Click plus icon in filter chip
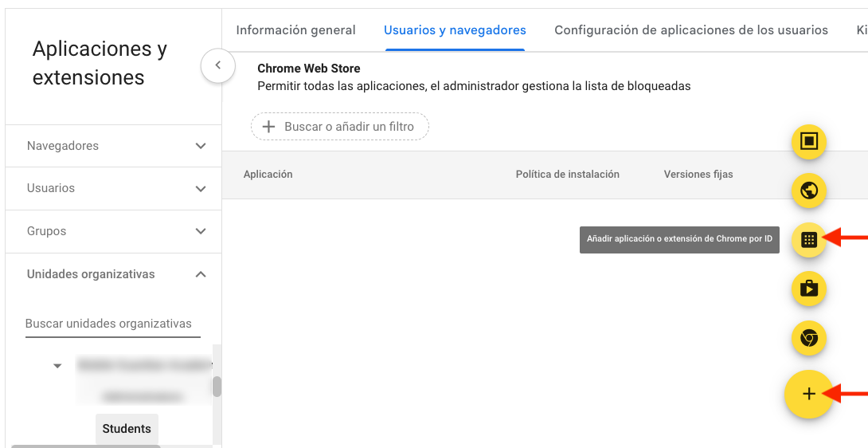Viewport: 868px width, 448px height. 269,127
